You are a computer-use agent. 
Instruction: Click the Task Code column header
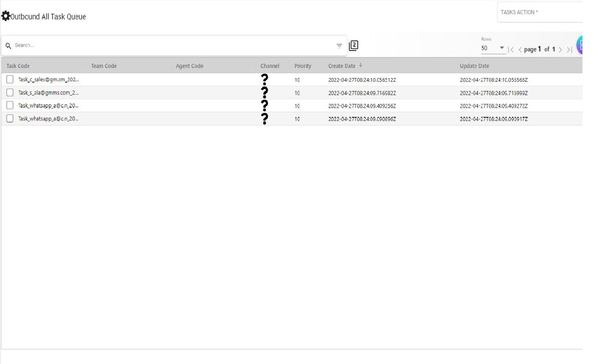click(x=18, y=66)
